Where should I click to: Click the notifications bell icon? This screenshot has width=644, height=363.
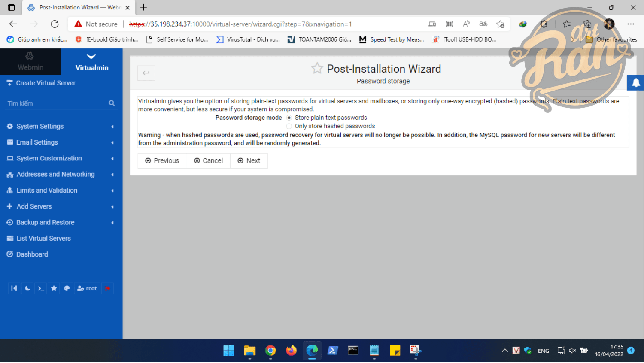click(x=636, y=83)
